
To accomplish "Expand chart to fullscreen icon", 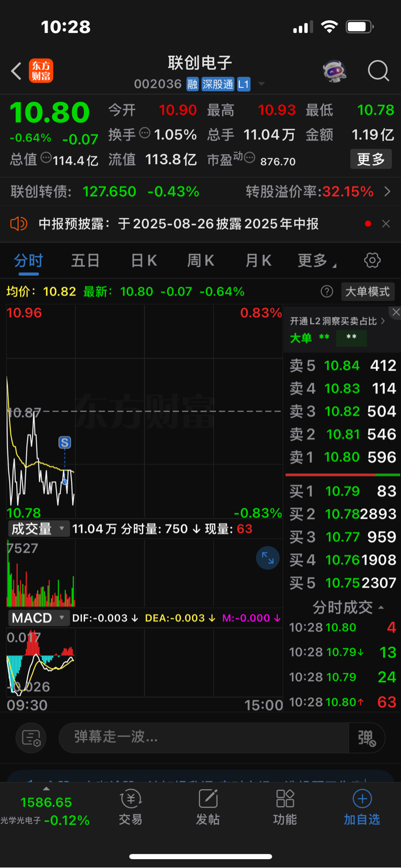I will pos(268,558).
